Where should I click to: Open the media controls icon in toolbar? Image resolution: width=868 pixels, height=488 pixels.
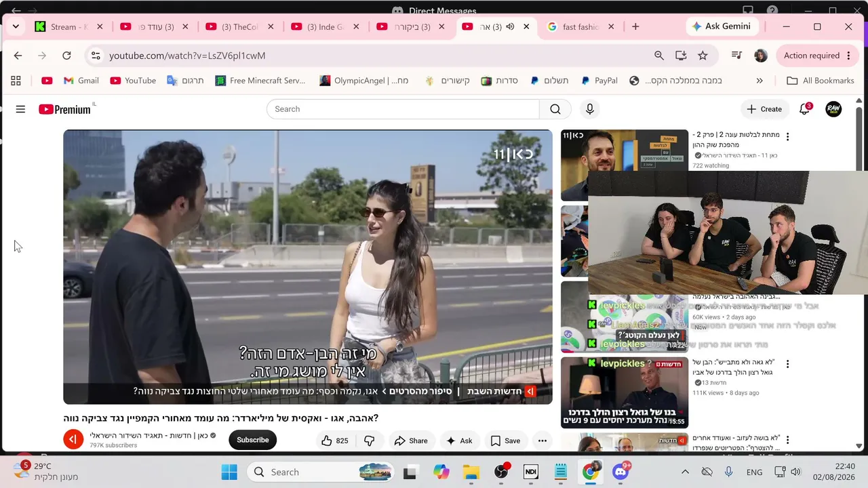(736, 56)
